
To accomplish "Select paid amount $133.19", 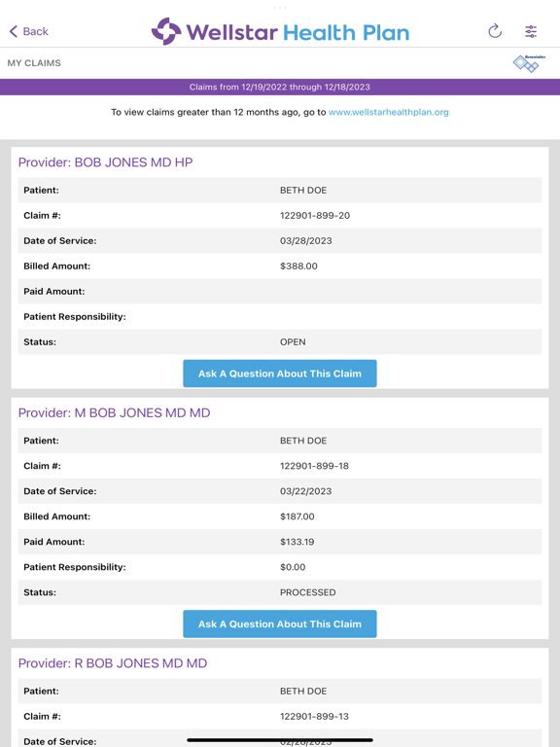I will (x=297, y=542).
